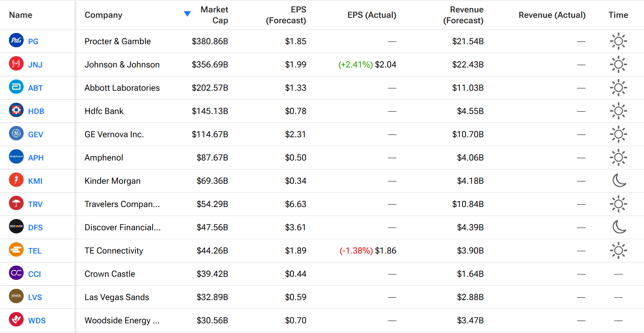Sort by the Name column header

click(x=21, y=15)
